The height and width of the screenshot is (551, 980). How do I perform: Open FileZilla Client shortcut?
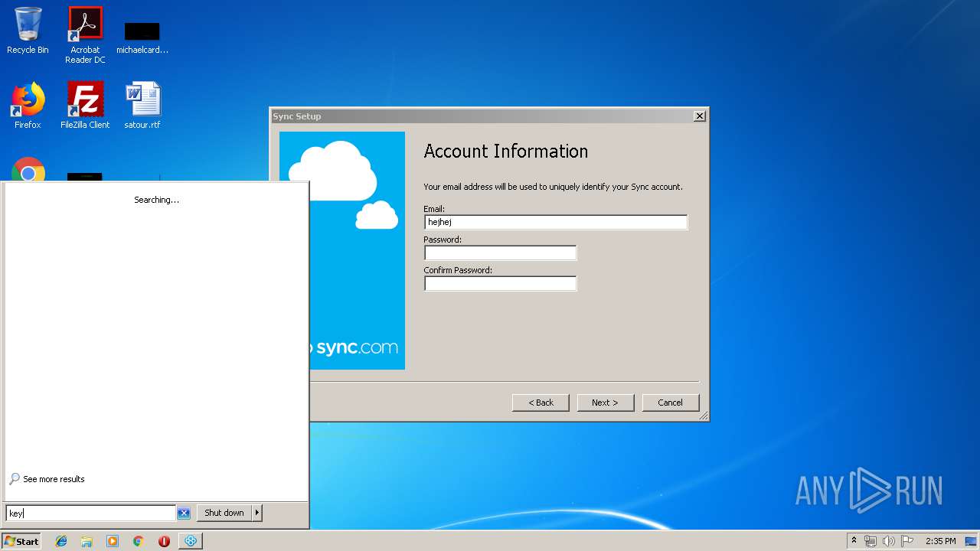pos(85,106)
